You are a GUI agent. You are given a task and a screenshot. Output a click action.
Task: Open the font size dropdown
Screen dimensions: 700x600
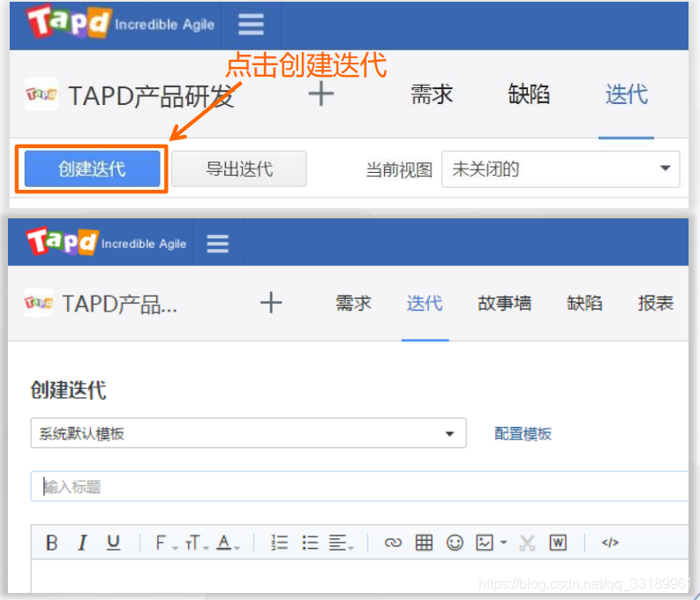[x=197, y=543]
